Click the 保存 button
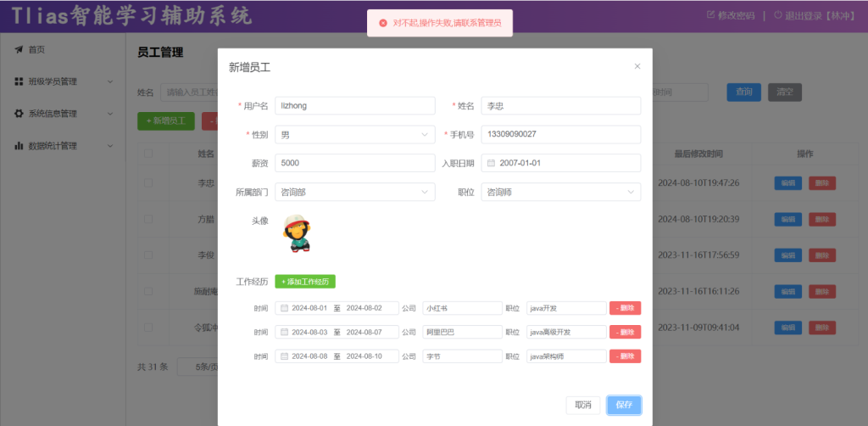This screenshot has width=868, height=426. pyautogui.click(x=624, y=405)
